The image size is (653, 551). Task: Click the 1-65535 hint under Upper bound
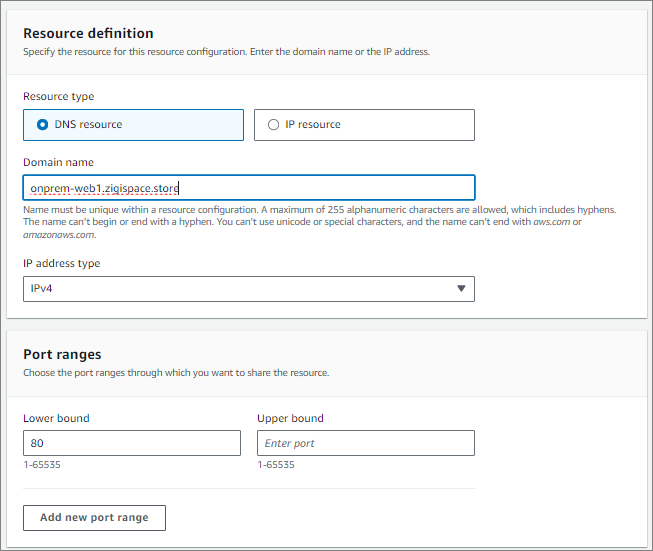(276, 465)
